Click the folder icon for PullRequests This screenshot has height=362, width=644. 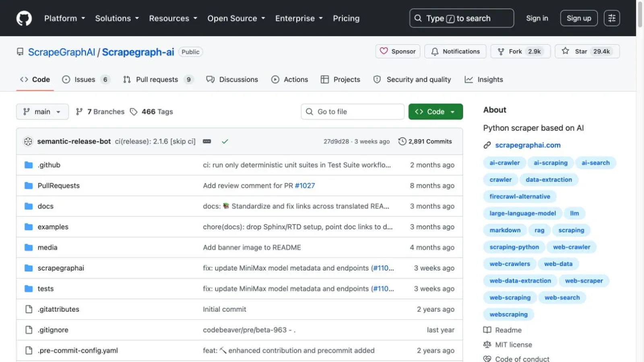coord(29,185)
